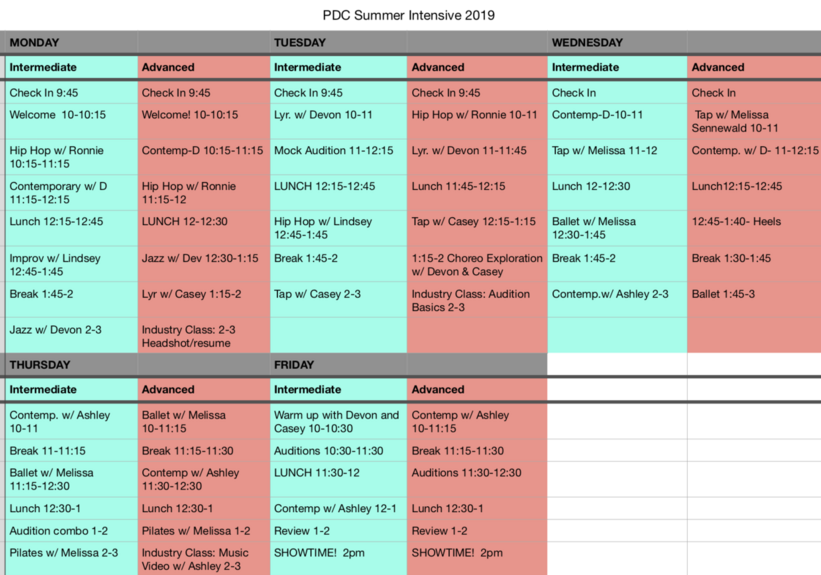Click the PDC Summer Intensive 2019 title

pos(408,15)
